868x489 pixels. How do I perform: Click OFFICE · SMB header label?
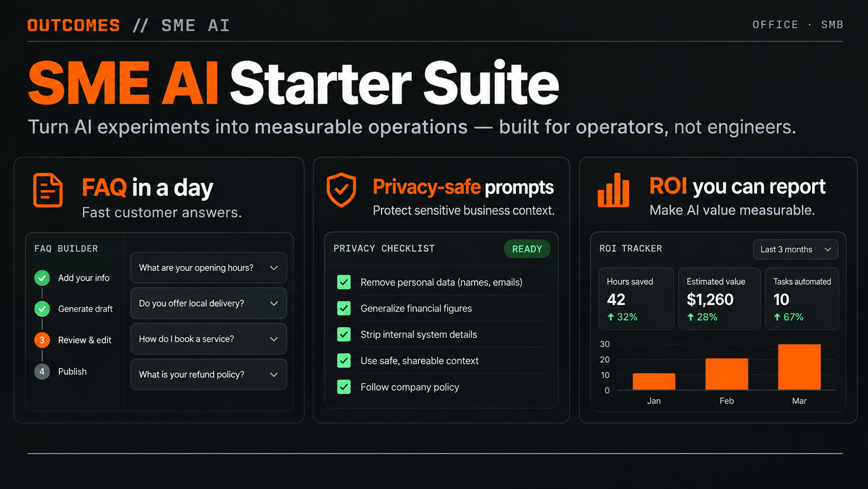[797, 24]
